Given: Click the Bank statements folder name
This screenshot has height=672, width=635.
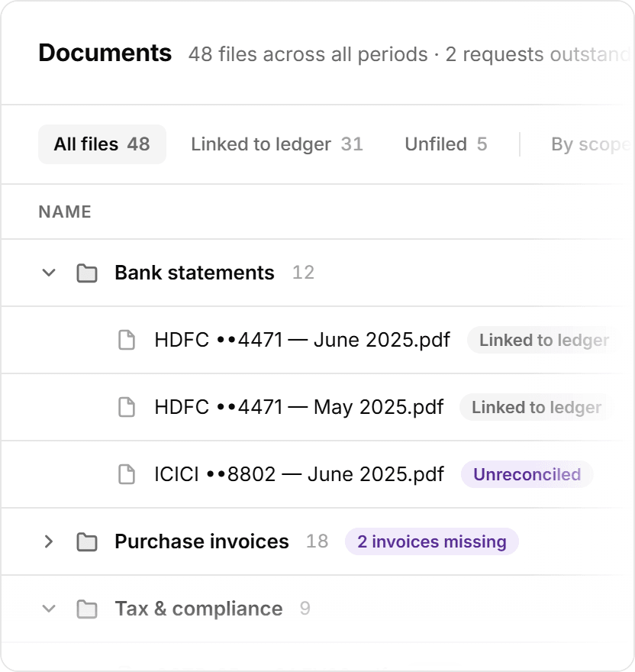Looking at the screenshot, I should point(195,273).
